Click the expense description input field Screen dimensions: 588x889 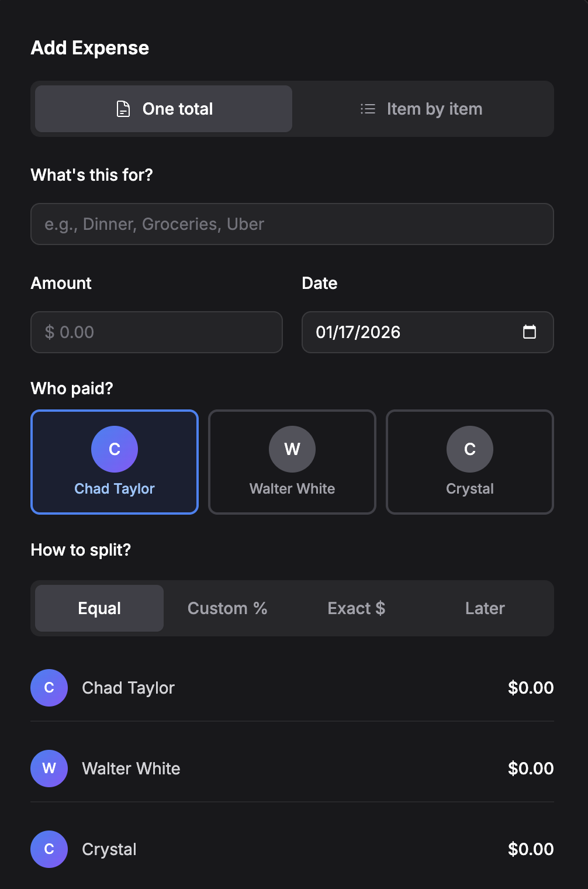pos(292,224)
